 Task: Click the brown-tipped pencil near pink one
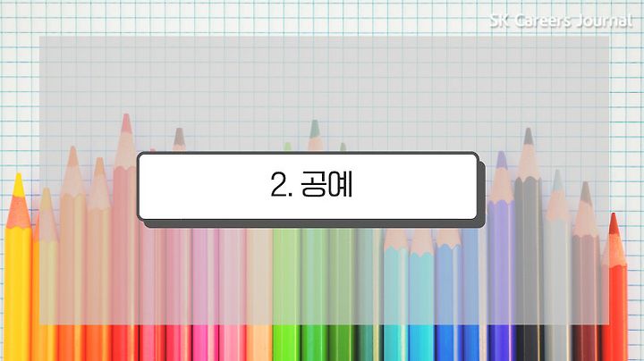[x=179, y=139]
